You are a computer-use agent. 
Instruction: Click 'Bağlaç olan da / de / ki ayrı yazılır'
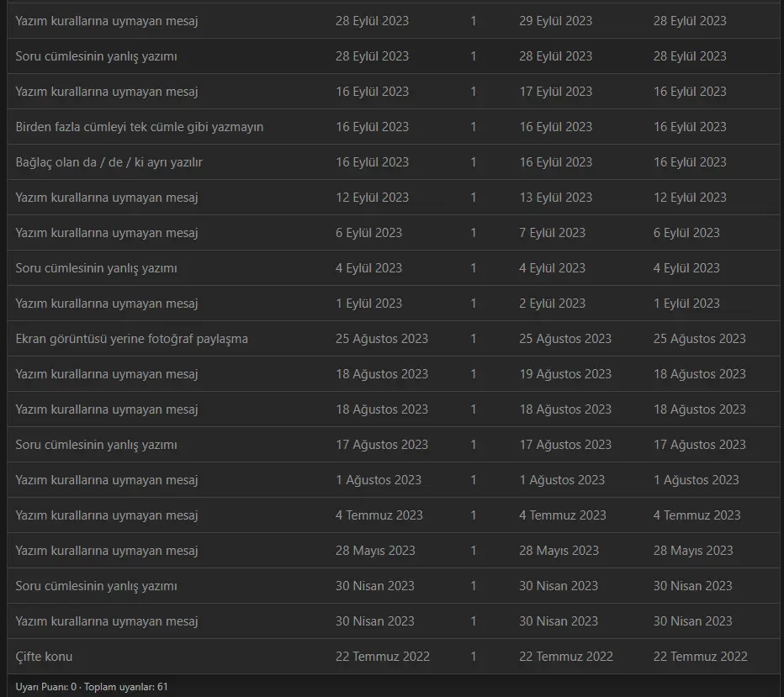point(109,162)
